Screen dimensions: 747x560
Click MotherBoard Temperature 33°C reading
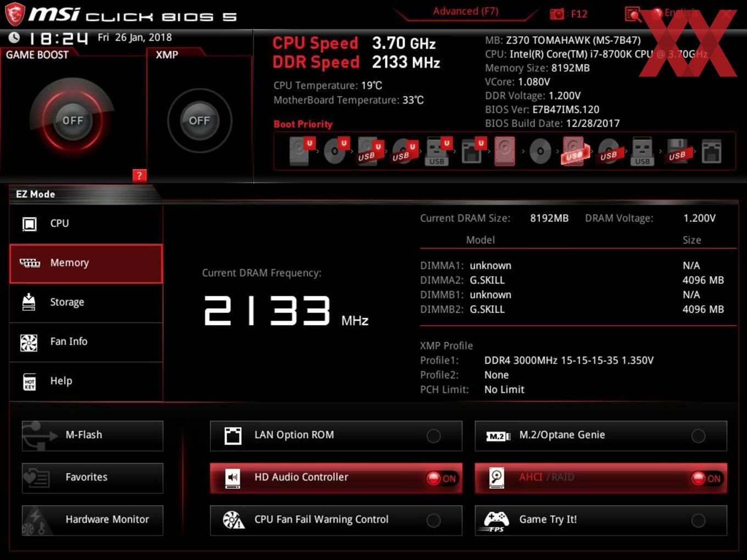point(349,100)
